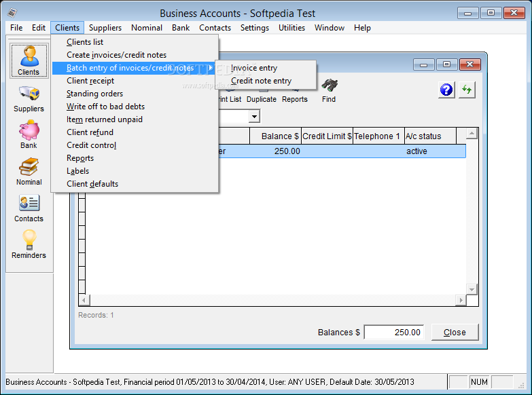Open the Settings menu

pyautogui.click(x=255, y=28)
